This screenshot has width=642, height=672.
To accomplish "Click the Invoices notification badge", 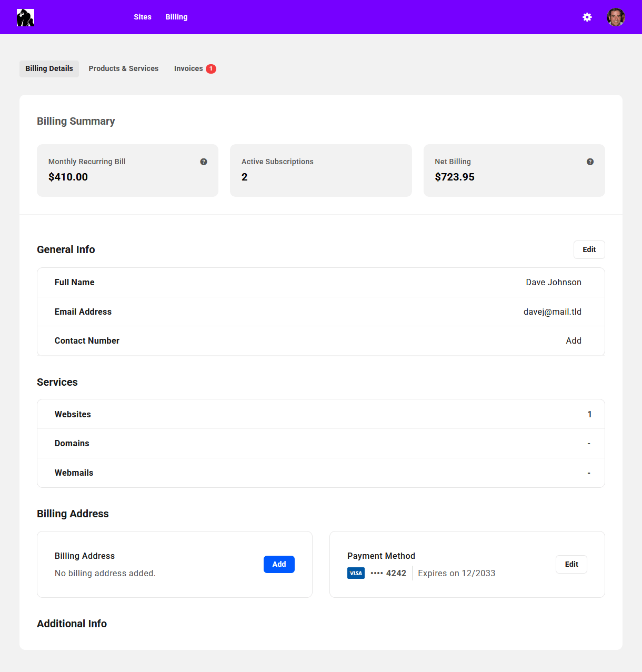I will tap(211, 69).
